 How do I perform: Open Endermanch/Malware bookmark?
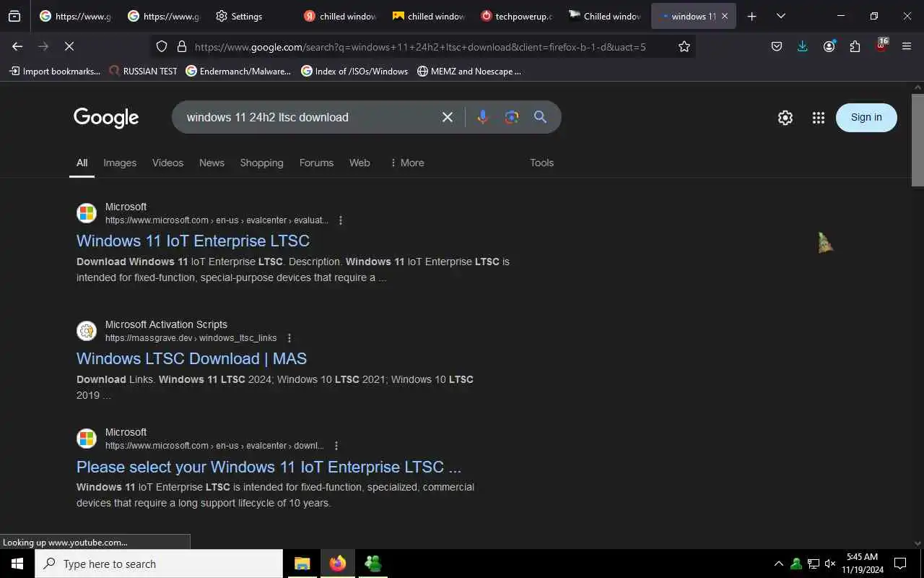[x=238, y=71]
